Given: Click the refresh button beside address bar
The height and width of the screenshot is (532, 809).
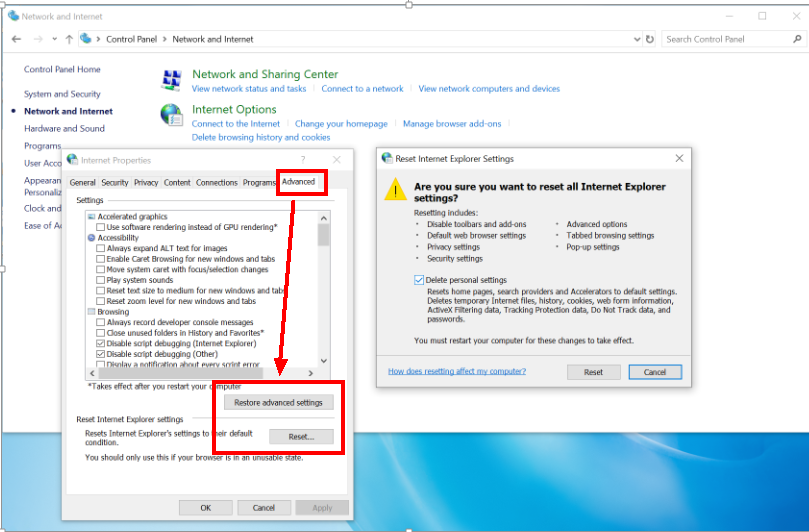Looking at the screenshot, I should [650, 39].
